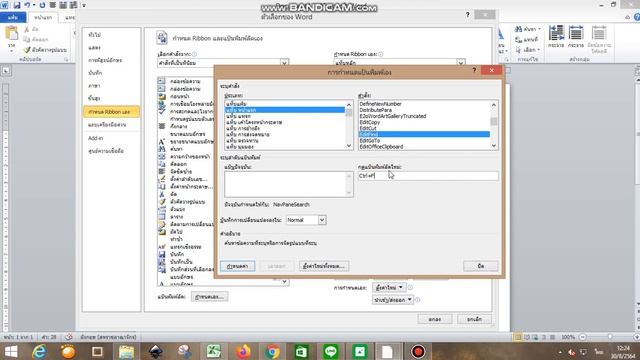Open Internet Explorer from the taskbar
The height and width of the screenshot is (360, 640).
(39, 351)
